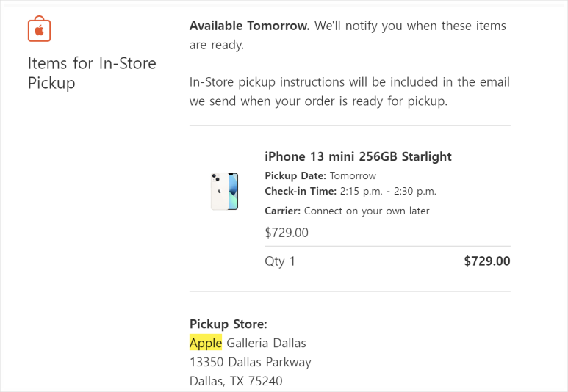Select the iPhone 13 mini 256GB Starlight title
Viewport: 568px width, 392px height.
358,156
